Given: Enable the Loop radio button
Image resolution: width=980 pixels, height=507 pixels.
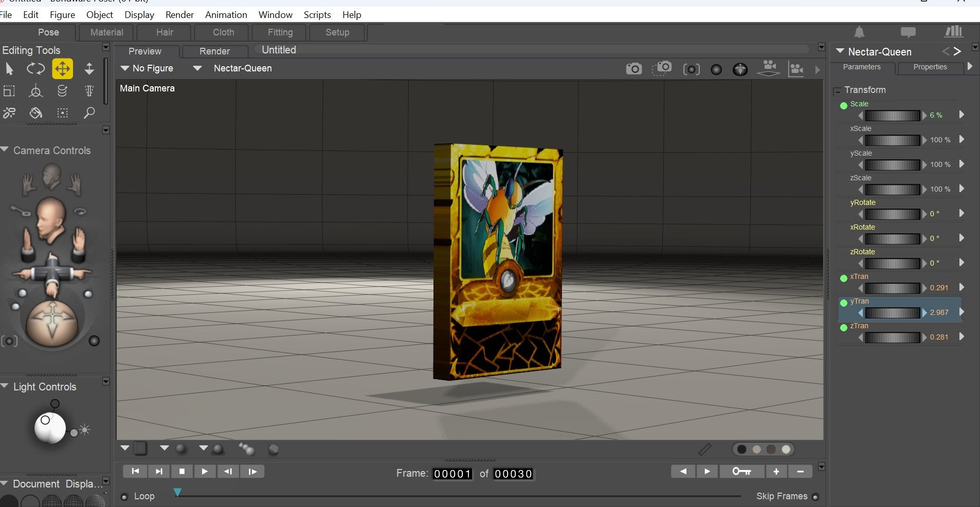Looking at the screenshot, I should coord(124,497).
